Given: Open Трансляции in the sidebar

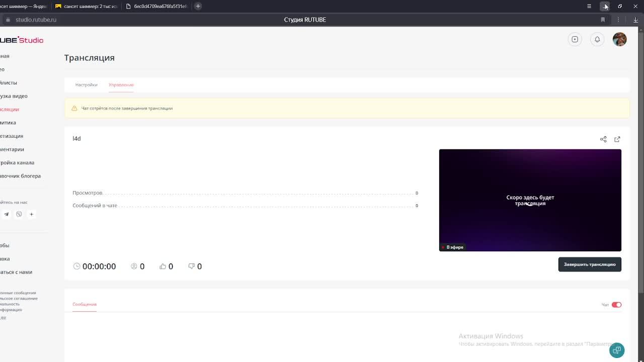Looking at the screenshot, I should [10, 109].
